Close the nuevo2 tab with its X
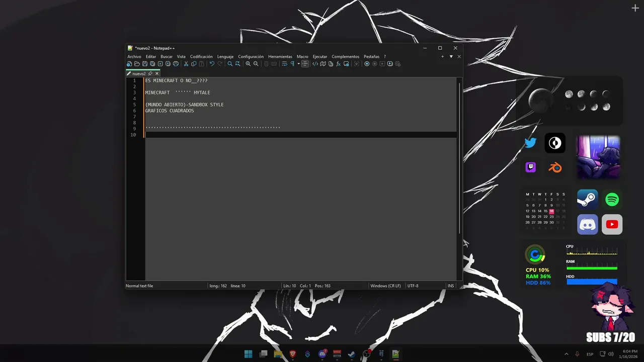Screen dimensions: 644x362 tap(157, 73)
